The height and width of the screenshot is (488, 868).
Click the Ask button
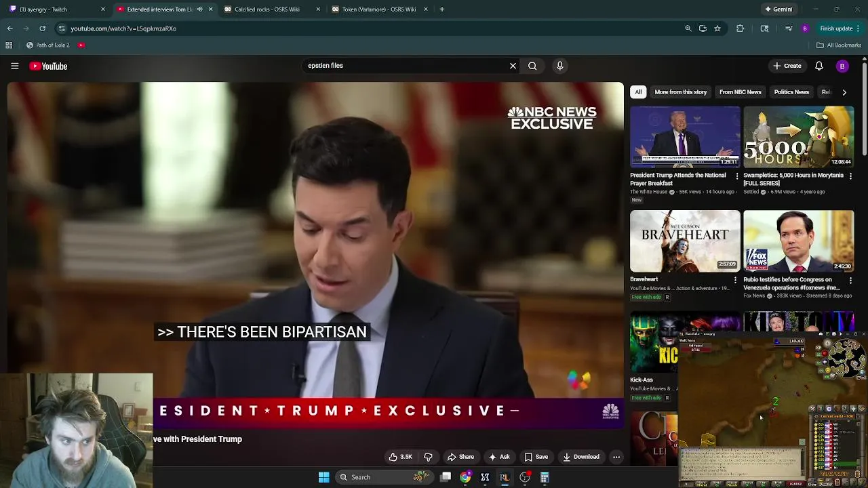coord(499,457)
